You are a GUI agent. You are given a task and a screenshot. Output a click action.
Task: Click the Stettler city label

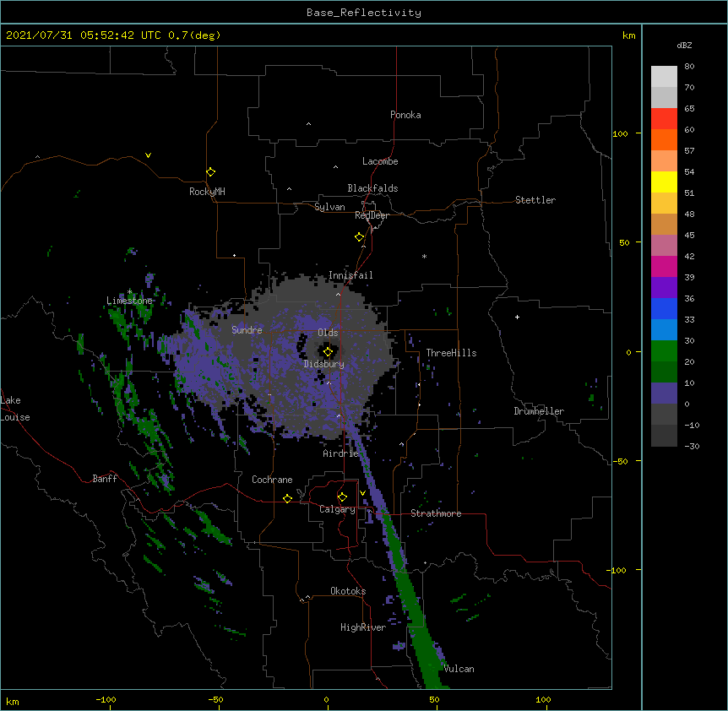point(535,200)
